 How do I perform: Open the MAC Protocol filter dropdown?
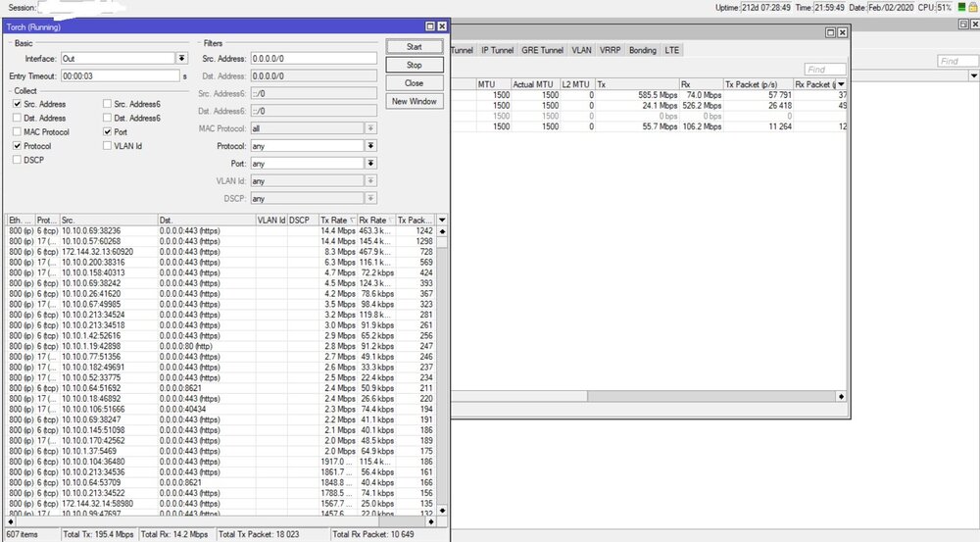point(370,128)
